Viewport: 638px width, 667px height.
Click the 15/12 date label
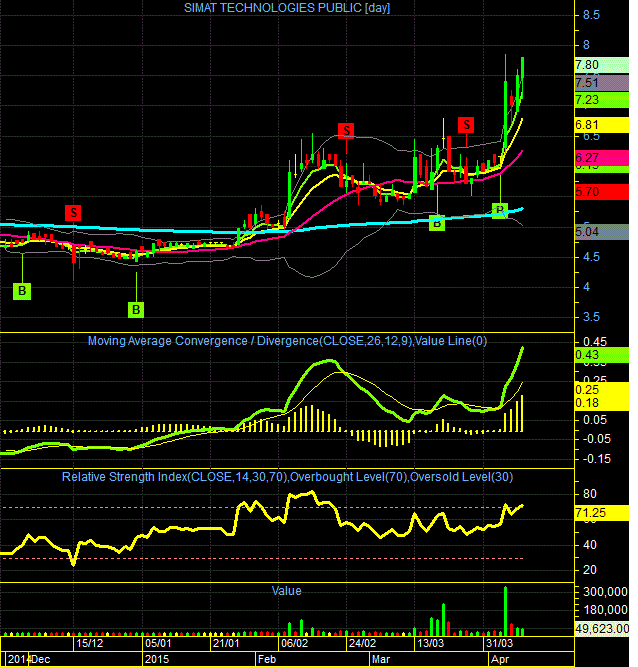(x=89, y=643)
